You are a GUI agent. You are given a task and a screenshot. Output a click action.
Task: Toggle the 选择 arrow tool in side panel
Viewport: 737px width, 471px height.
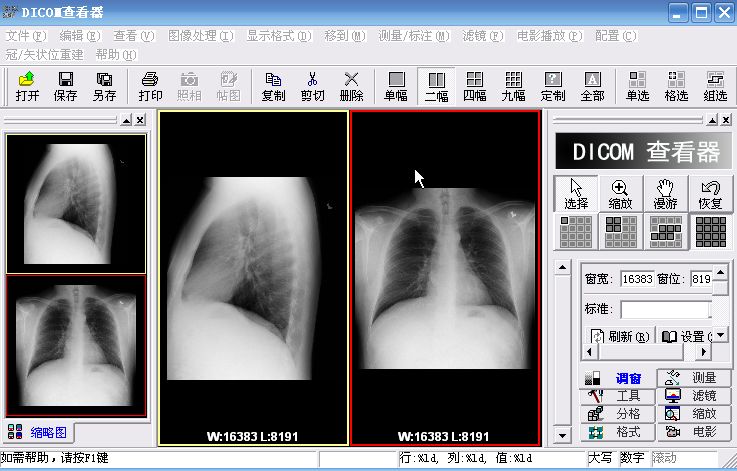[x=576, y=194]
